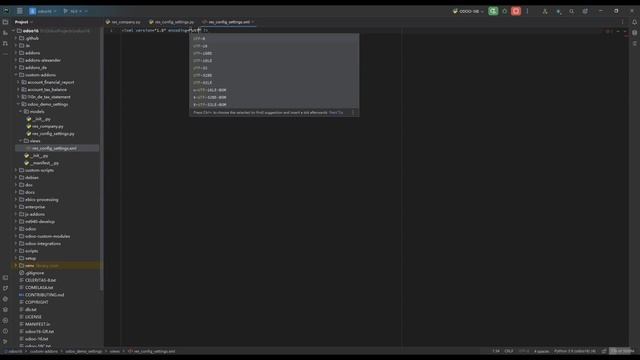Expand the .github folder
640x360 pixels.
16,38
